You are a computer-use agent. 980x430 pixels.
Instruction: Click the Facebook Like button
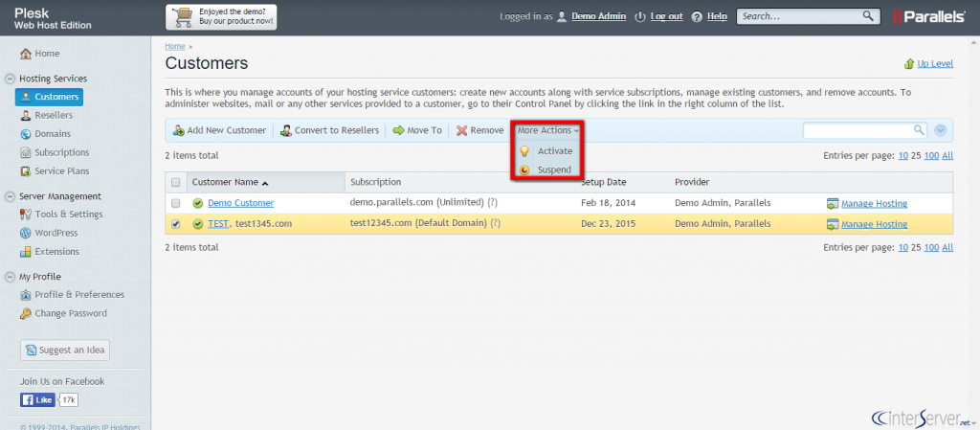click(37, 400)
